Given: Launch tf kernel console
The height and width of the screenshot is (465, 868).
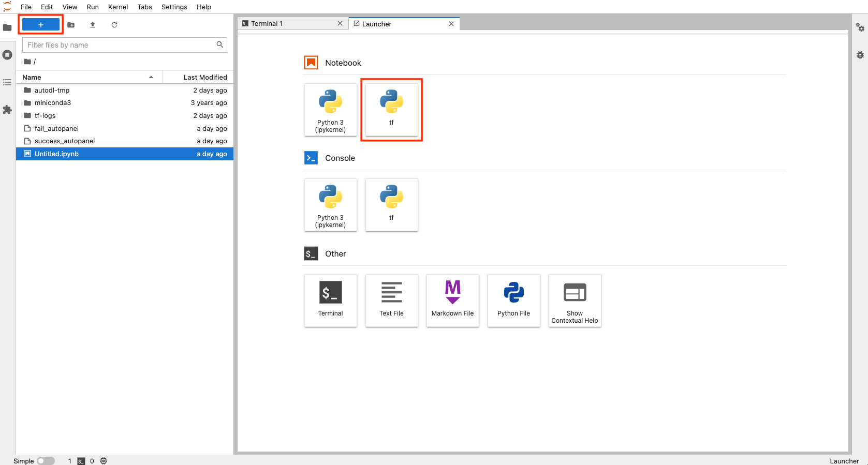Looking at the screenshot, I should 391,205.
